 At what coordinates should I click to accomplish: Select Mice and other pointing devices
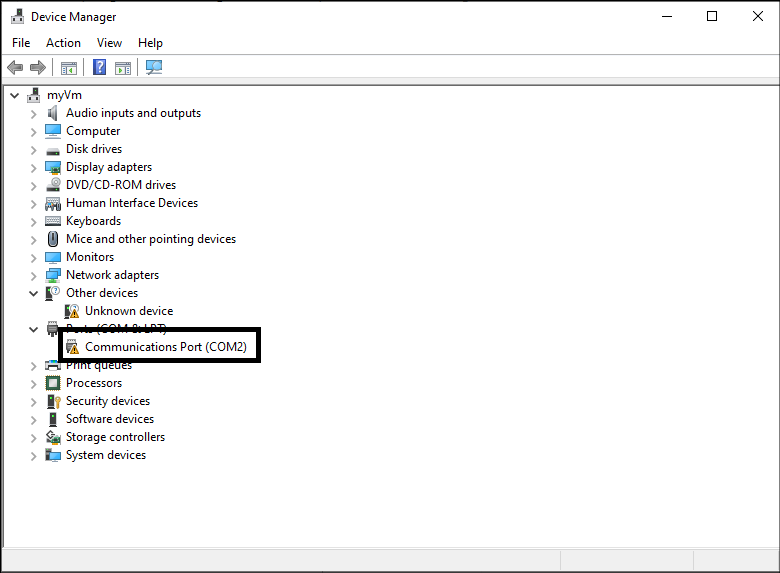150,239
